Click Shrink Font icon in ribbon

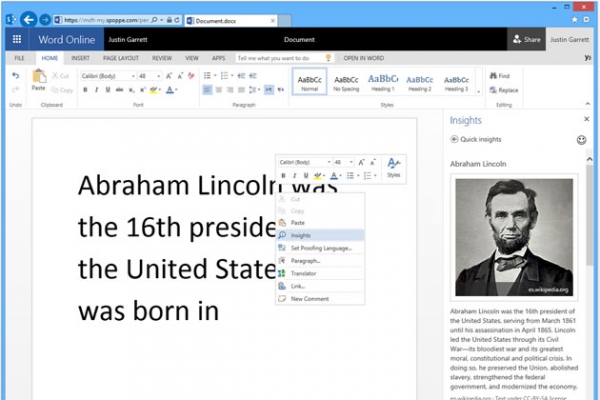click(180, 76)
